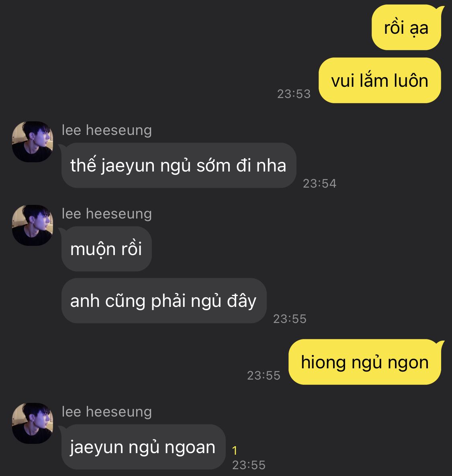452x476 pixels.
Task: Tap the yellow unread count "1"
Action: click(x=234, y=451)
